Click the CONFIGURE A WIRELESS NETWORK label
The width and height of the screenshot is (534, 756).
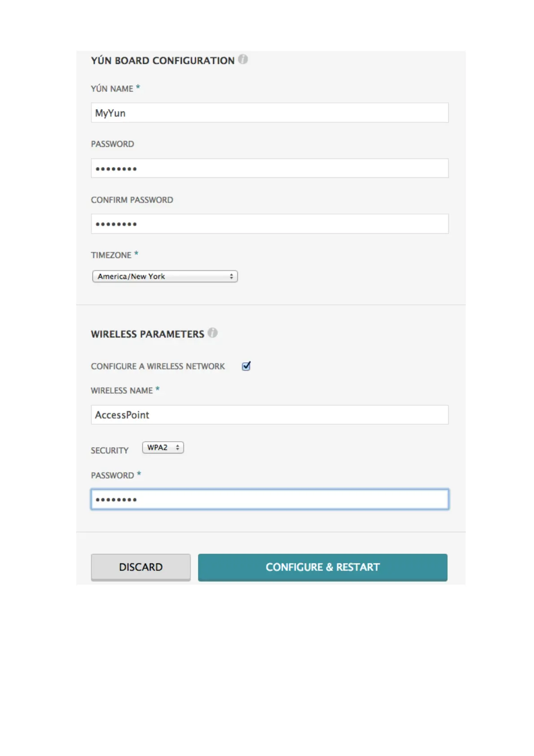(158, 366)
